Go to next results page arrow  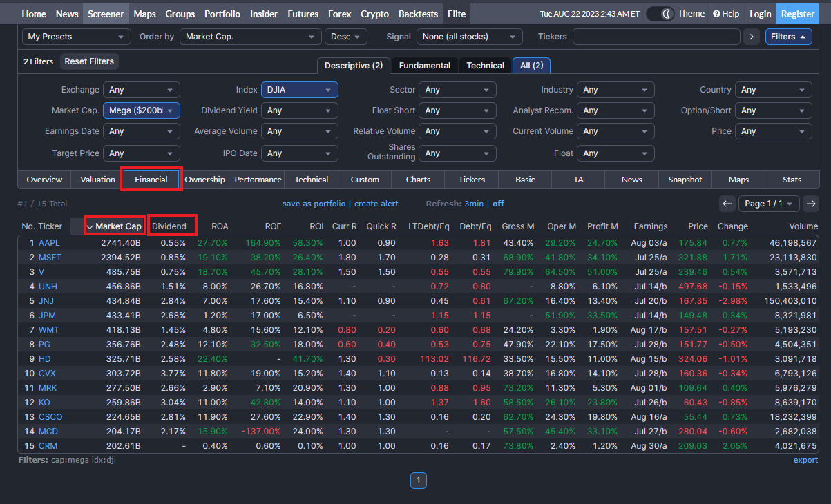coord(811,203)
